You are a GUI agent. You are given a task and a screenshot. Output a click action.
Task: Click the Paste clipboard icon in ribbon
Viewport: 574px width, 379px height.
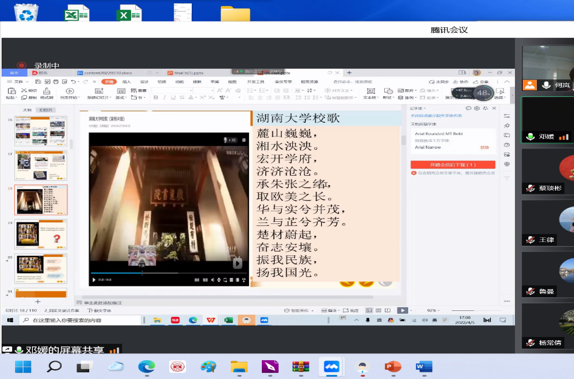point(11,91)
